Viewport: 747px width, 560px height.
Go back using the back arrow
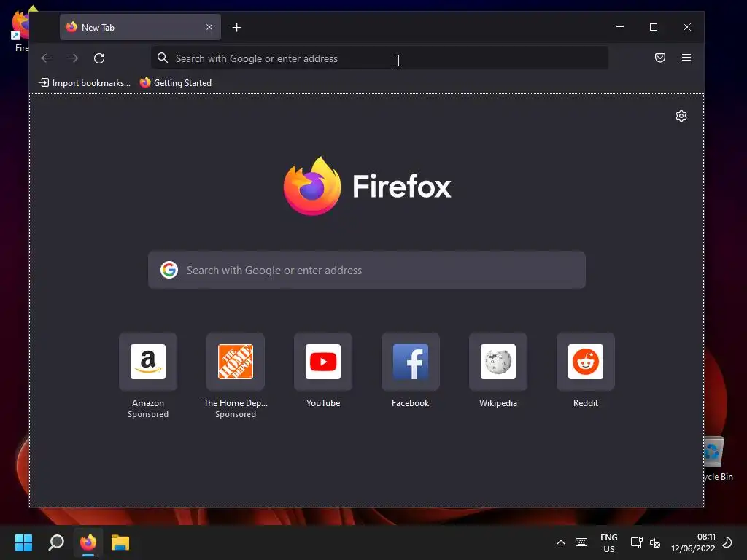click(x=47, y=58)
